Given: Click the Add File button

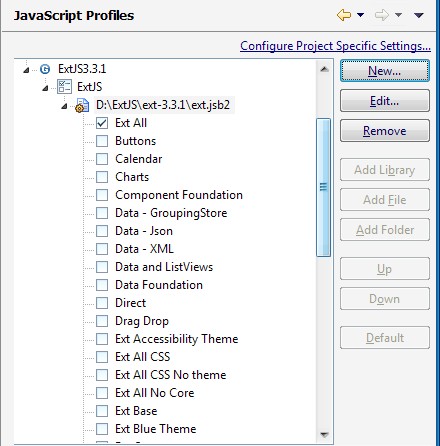Looking at the screenshot, I should click(385, 200).
